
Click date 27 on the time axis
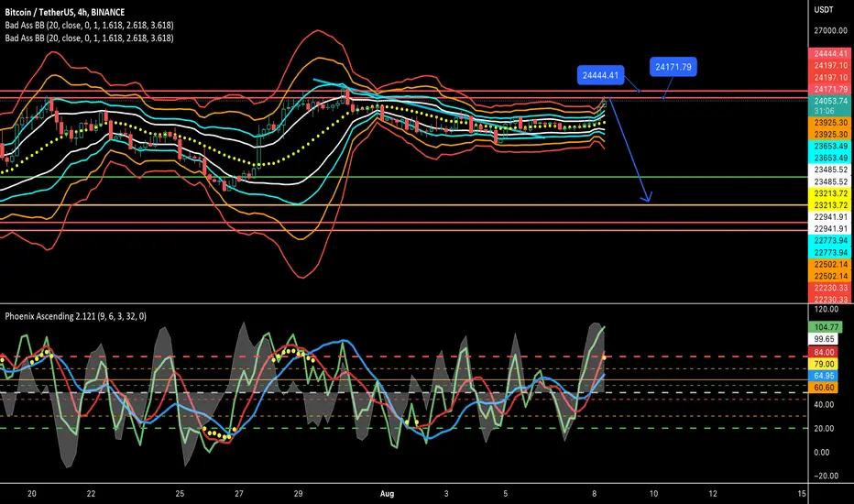(239, 494)
